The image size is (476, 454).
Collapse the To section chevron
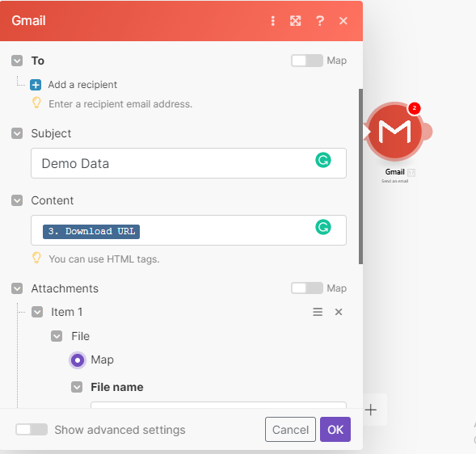pyautogui.click(x=17, y=61)
